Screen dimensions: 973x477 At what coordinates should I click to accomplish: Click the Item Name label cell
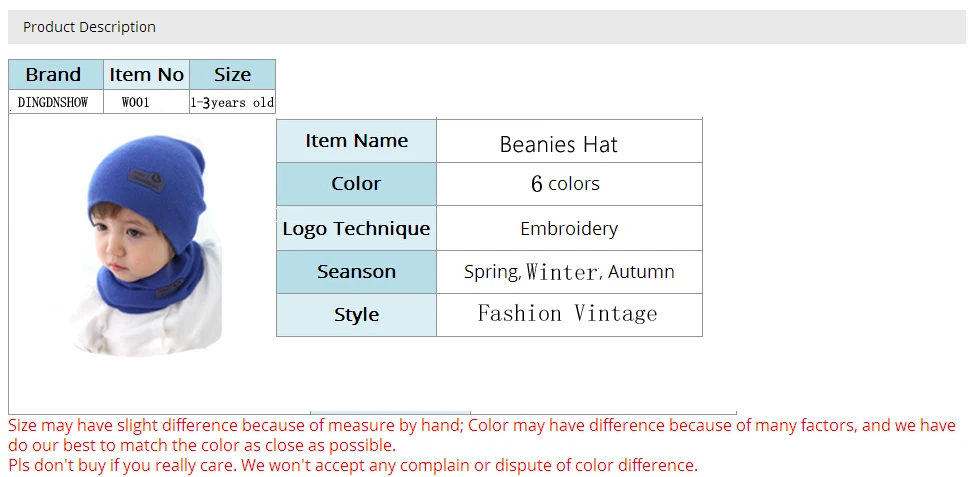[357, 141]
